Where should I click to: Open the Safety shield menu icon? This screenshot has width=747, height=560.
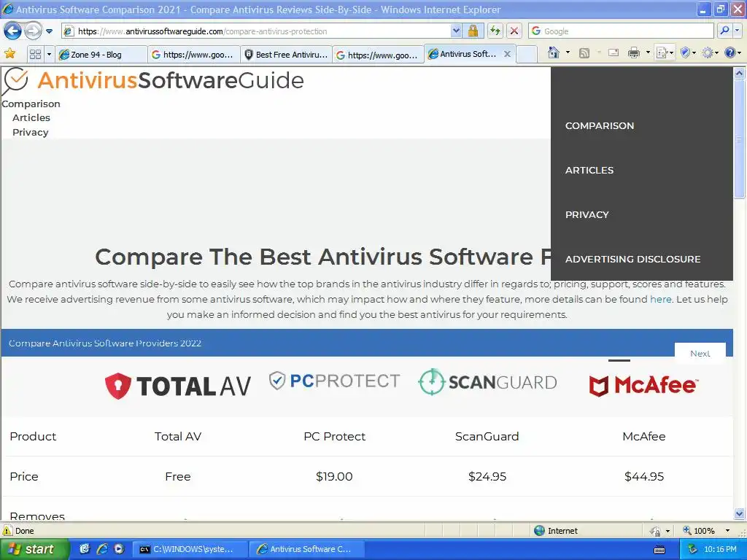[688, 52]
